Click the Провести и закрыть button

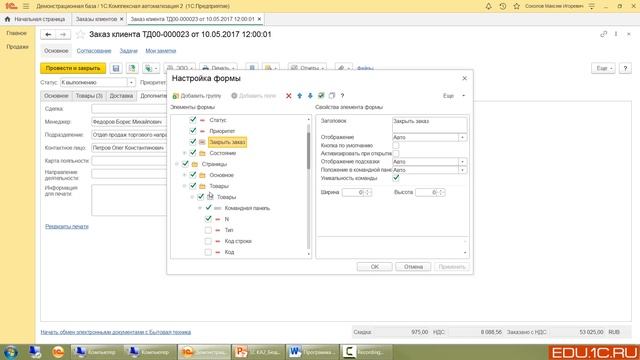(x=73, y=68)
